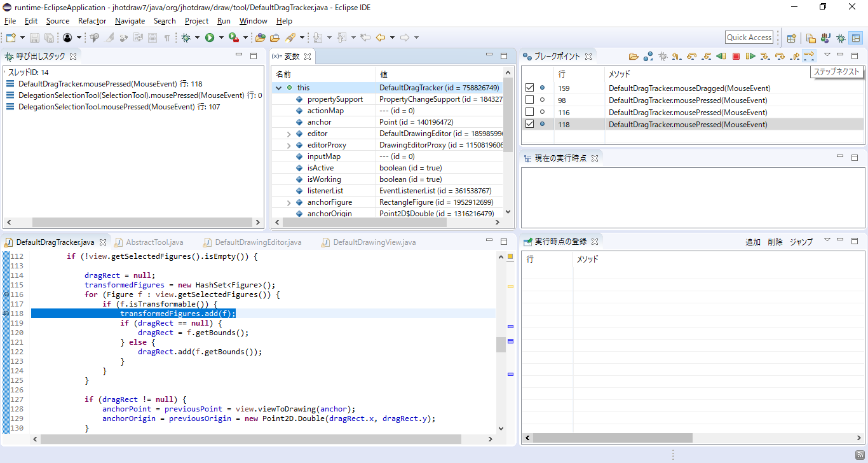The image size is (868, 463).
Task: Switch to the DefaultDrawingEditor.java editor tab
Action: (x=258, y=242)
